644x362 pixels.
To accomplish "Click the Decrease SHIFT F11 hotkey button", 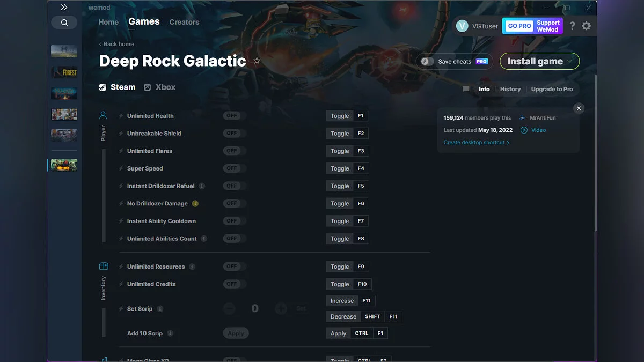I will click(x=364, y=316).
